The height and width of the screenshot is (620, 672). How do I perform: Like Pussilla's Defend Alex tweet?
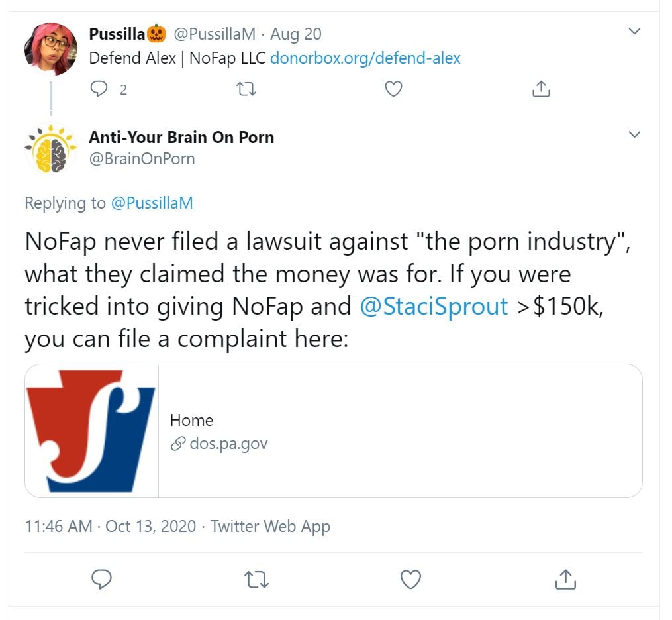click(x=393, y=89)
